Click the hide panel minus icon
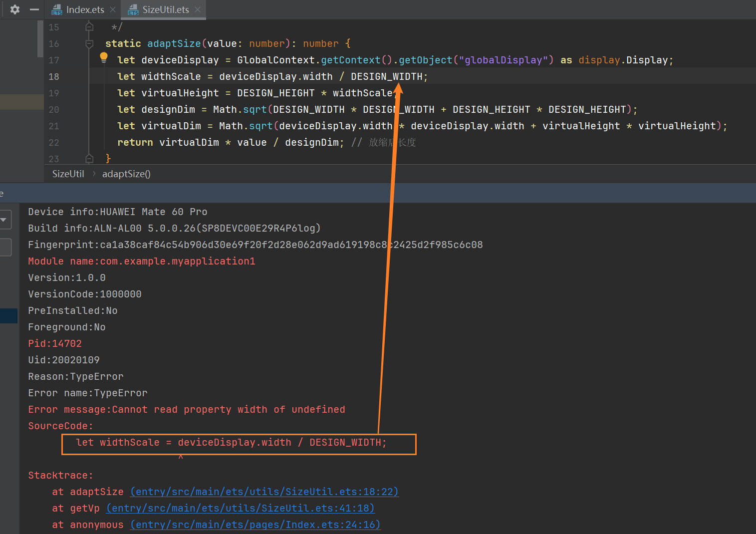Viewport: 756px width, 534px height. (34, 9)
